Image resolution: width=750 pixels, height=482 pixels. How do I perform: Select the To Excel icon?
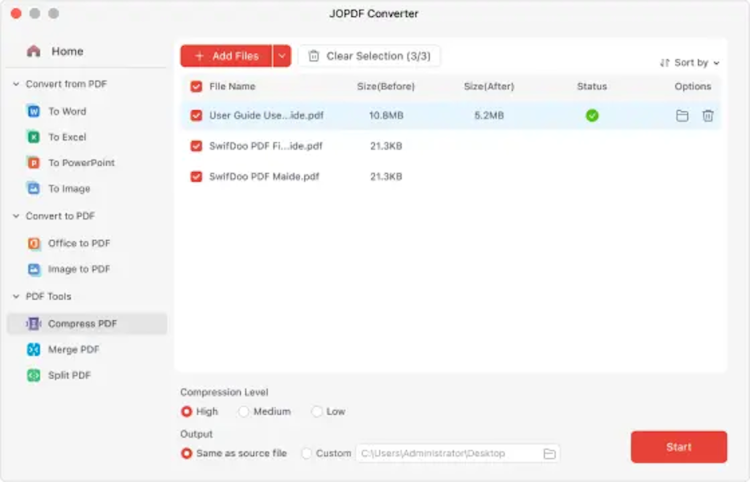click(33, 137)
